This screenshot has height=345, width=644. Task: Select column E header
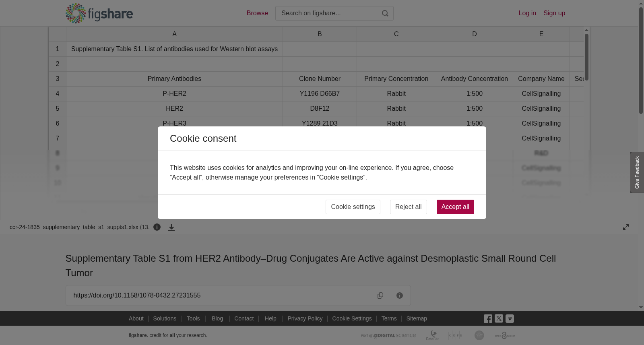[541, 34]
